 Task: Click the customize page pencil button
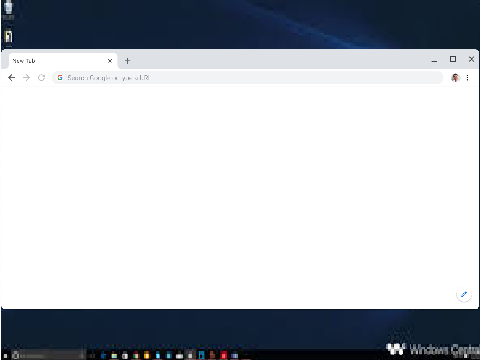coord(464,294)
